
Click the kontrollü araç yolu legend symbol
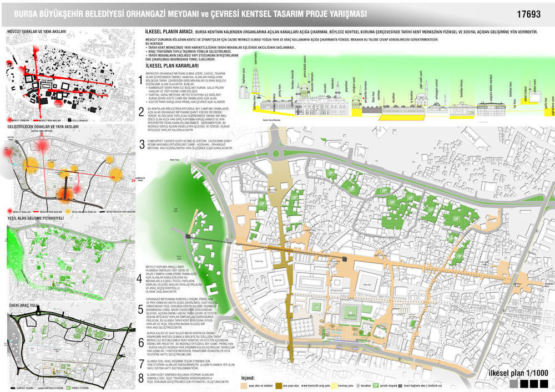pyautogui.click(x=303, y=386)
